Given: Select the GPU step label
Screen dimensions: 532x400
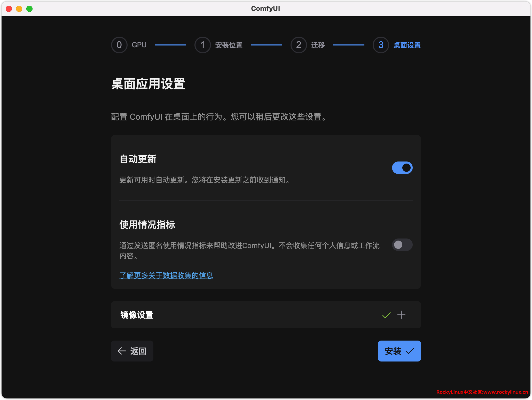Looking at the screenshot, I should point(139,45).
